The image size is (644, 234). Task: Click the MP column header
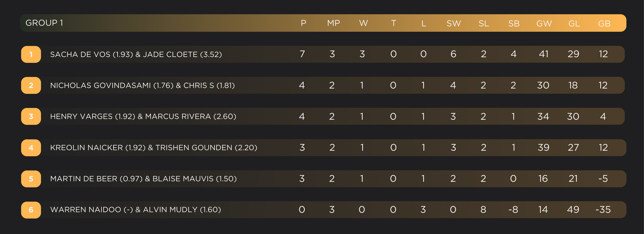pos(333,23)
